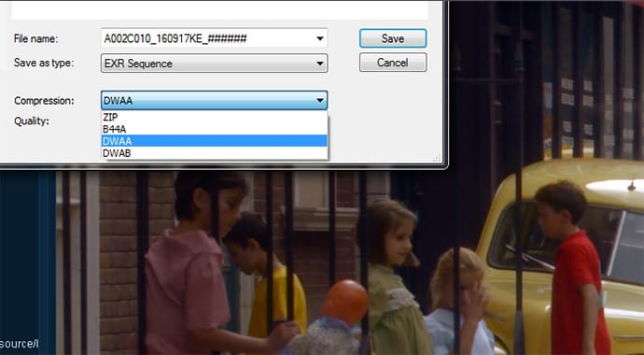Click the File name label

click(36, 39)
